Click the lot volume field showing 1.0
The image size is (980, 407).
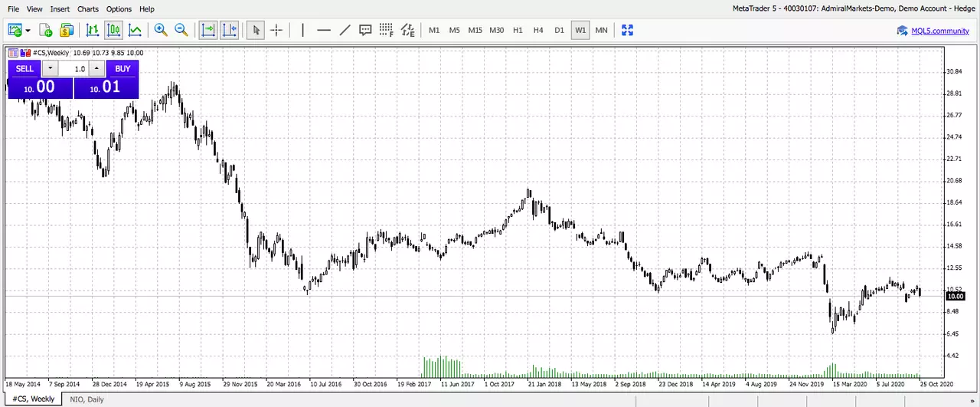click(x=73, y=68)
